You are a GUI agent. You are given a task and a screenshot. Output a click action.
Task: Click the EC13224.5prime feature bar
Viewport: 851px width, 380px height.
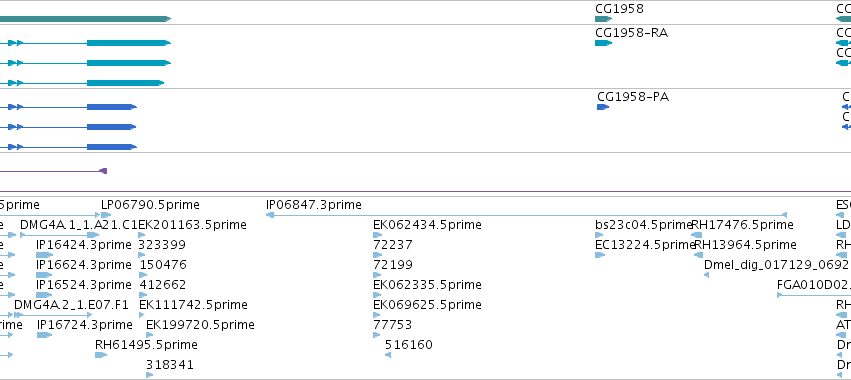tap(600, 255)
